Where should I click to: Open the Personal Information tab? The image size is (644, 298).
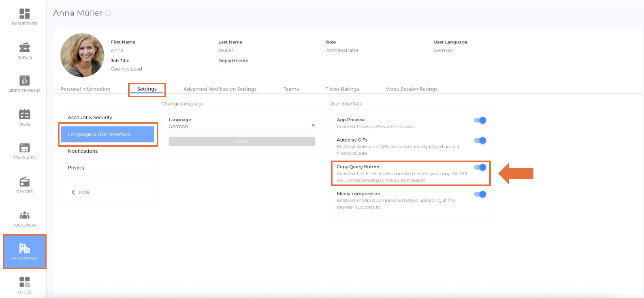point(85,89)
